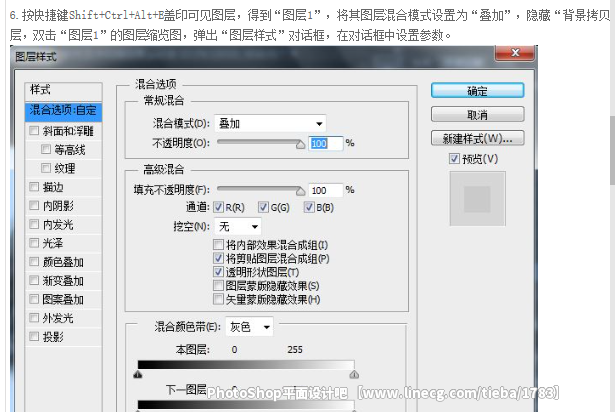Uncheck 将剪贴图层混合成组(P)

(218, 259)
